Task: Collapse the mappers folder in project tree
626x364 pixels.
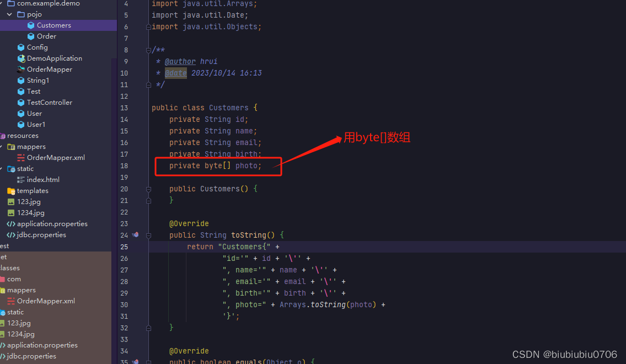Action: coord(2,146)
